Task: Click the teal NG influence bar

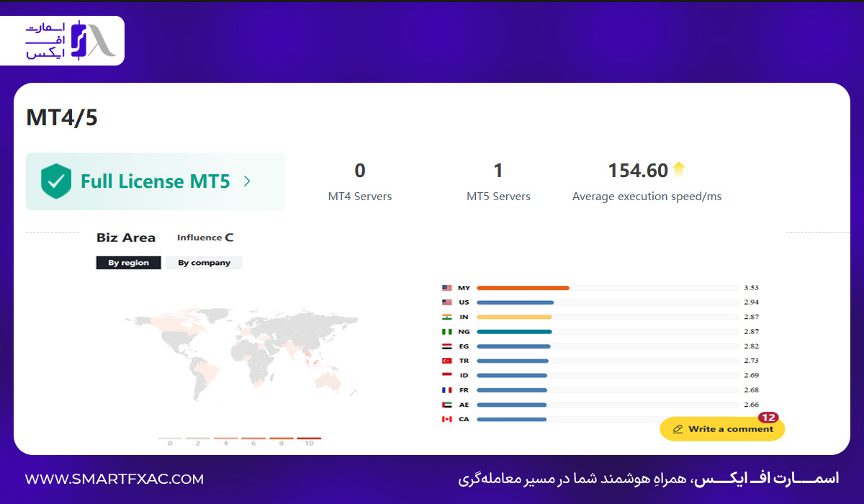Action: point(514,332)
